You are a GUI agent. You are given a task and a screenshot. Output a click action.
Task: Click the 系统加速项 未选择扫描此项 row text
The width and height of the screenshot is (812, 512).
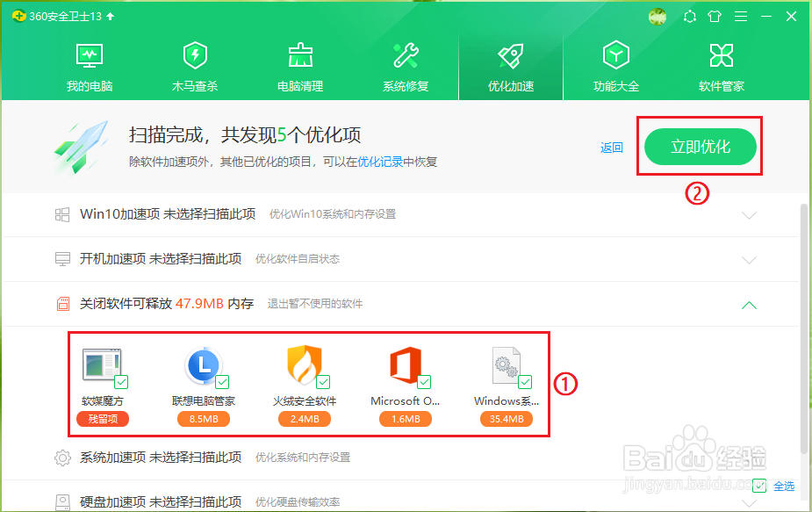(161, 457)
